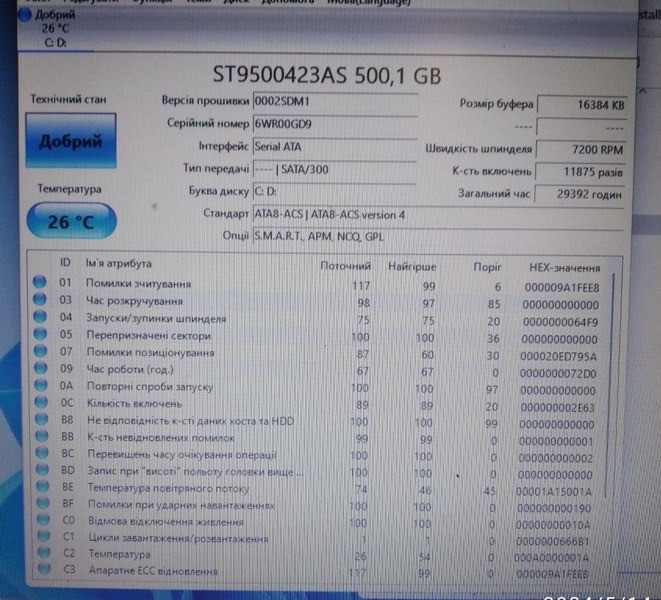The height and width of the screenshot is (600, 661).
Task: Click rotation rate field 7200 RPM
Action: (x=581, y=149)
